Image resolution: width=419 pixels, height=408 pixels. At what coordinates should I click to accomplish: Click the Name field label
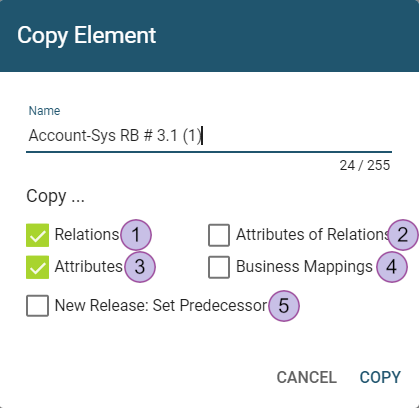44,111
